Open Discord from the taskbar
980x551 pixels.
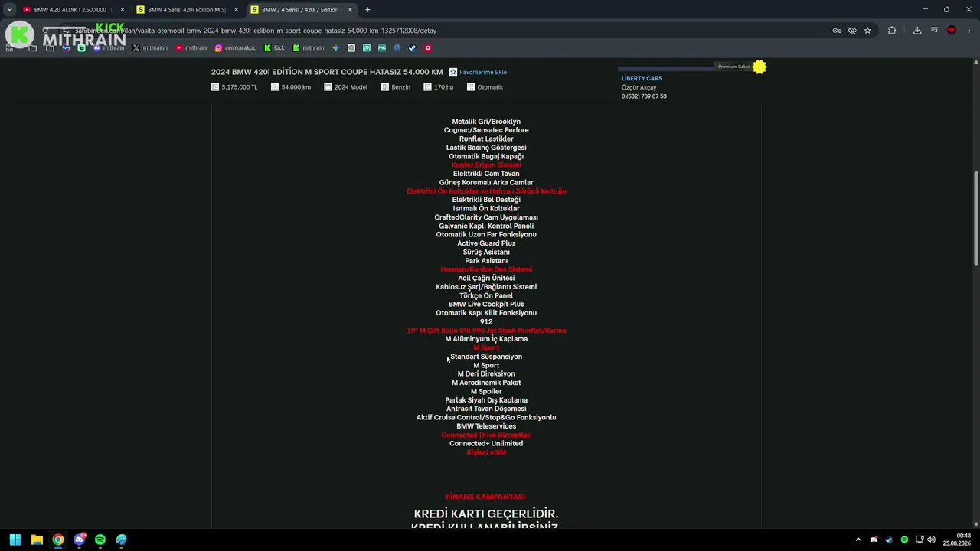pos(80,540)
